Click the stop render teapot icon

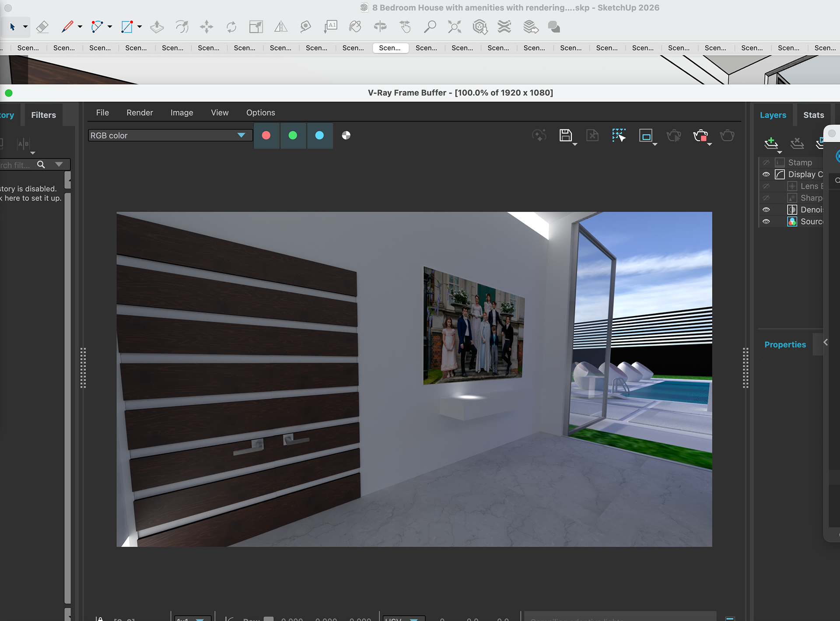pyautogui.click(x=700, y=136)
